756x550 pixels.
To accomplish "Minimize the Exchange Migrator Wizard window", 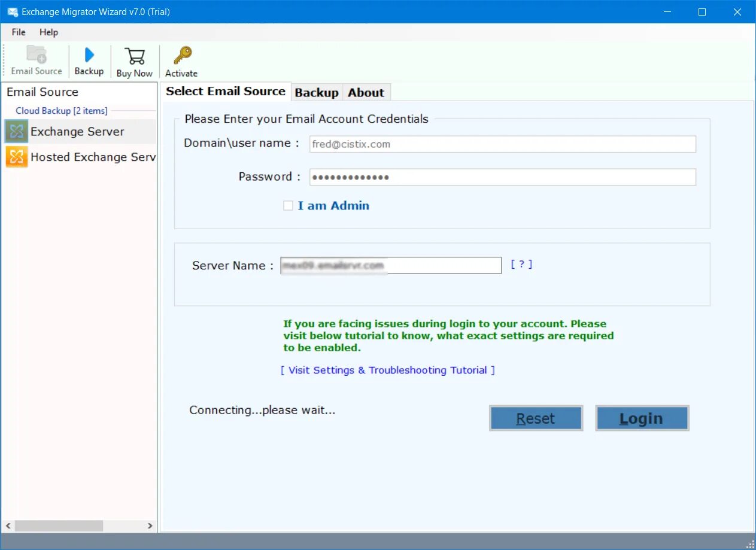I will [x=668, y=12].
